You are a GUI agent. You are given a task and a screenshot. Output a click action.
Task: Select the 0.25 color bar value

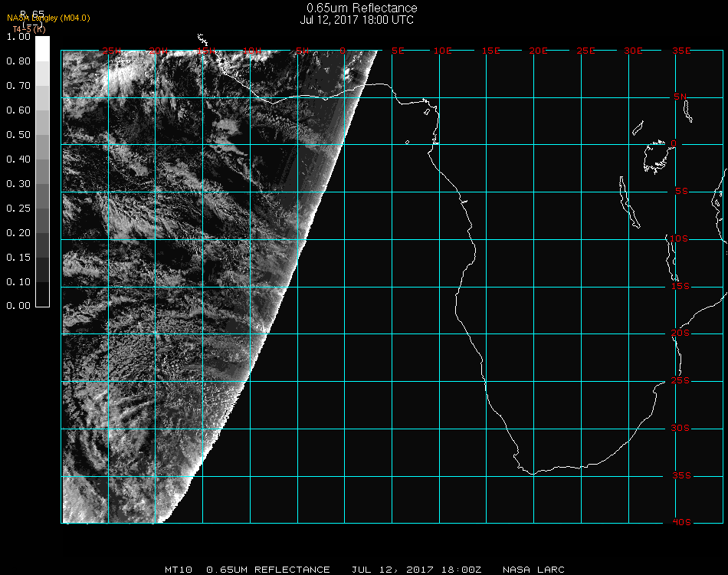(18, 209)
